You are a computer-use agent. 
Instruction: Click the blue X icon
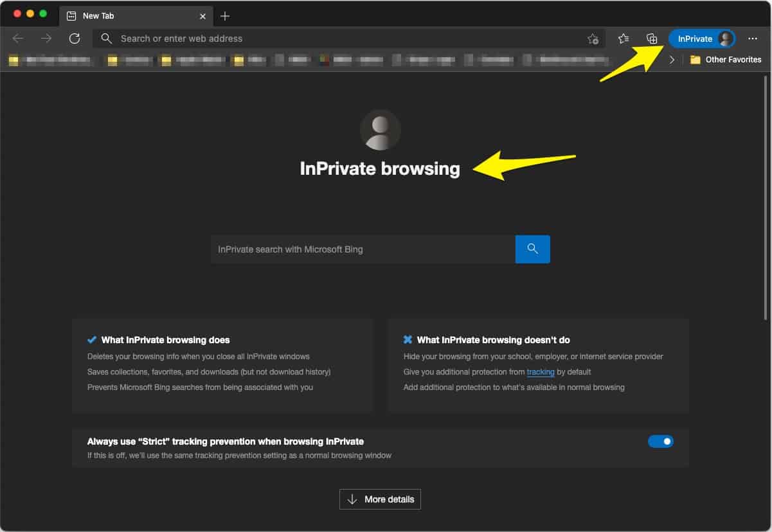pos(408,339)
